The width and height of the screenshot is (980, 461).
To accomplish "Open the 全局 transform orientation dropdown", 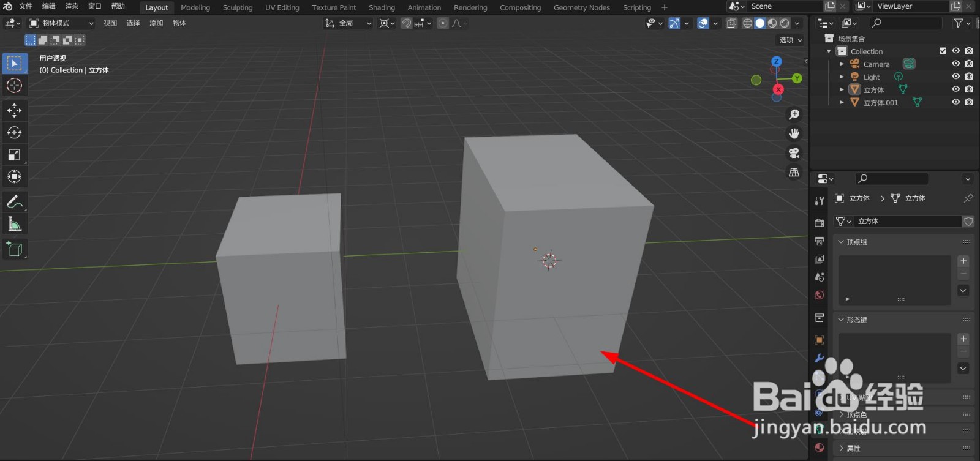I will pyautogui.click(x=348, y=23).
